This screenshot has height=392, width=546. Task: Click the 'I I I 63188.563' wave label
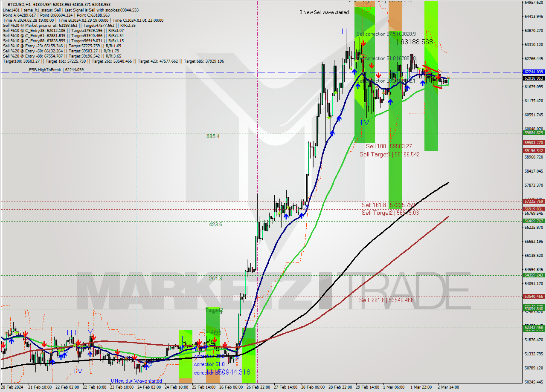click(x=411, y=42)
